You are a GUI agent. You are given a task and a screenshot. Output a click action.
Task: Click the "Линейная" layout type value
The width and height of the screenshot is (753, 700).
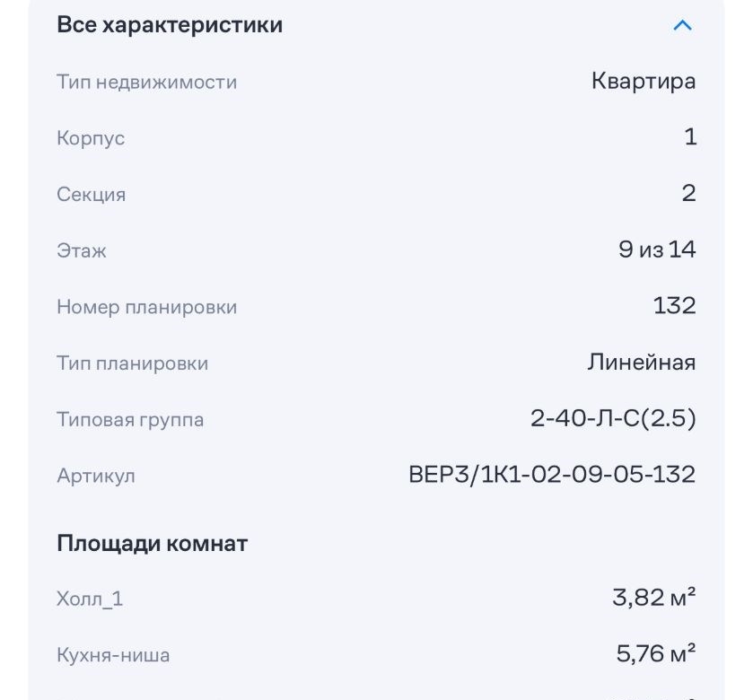point(641,363)
